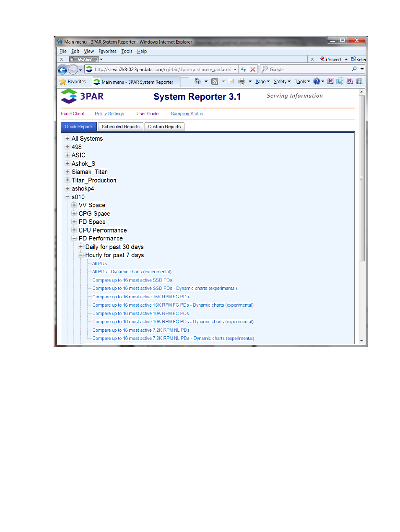Image resolution: width=400 pixels, height=532 pixels.
Task: Open the address bar history dropdown arrow
Action: (x=235, y=70)
